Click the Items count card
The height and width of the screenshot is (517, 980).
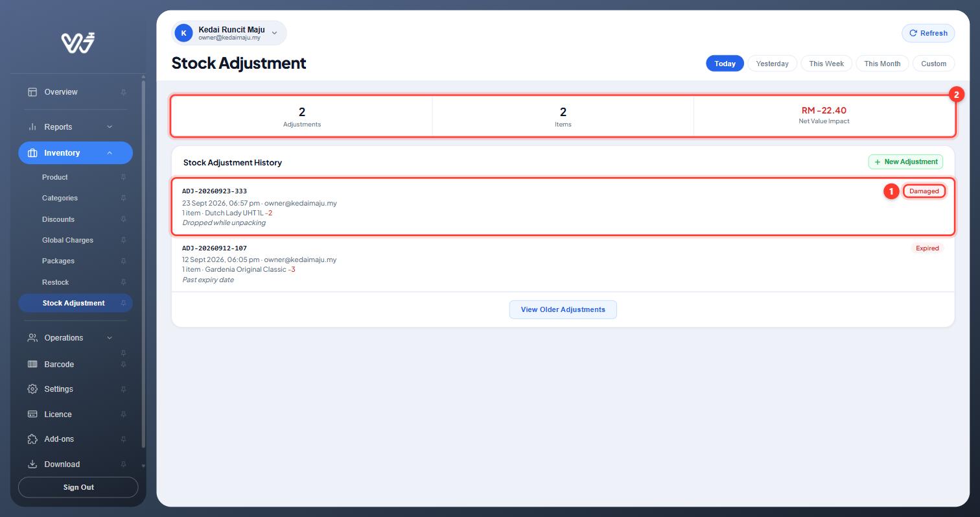tap(563, 116)
